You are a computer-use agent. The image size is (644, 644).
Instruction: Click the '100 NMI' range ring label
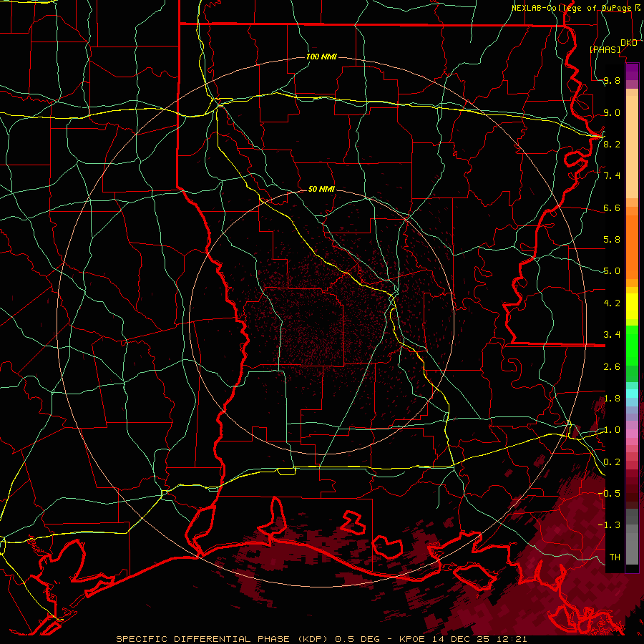tap(321, 57)
